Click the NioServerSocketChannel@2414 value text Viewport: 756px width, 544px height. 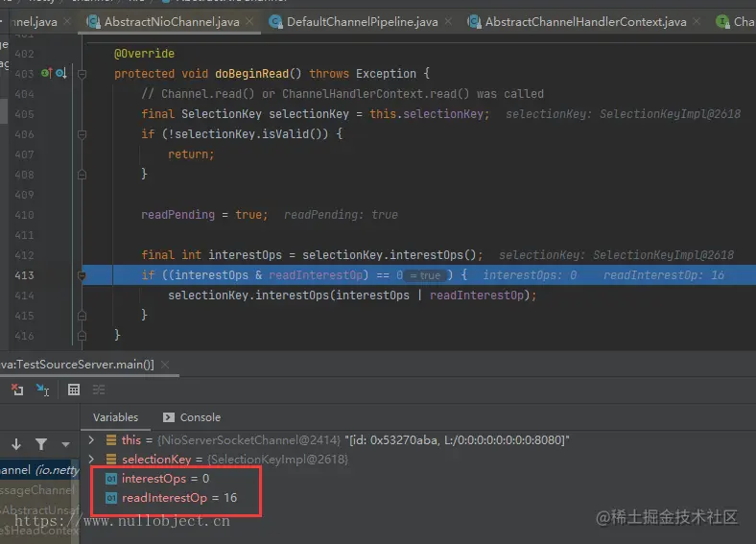pos(248,439)
